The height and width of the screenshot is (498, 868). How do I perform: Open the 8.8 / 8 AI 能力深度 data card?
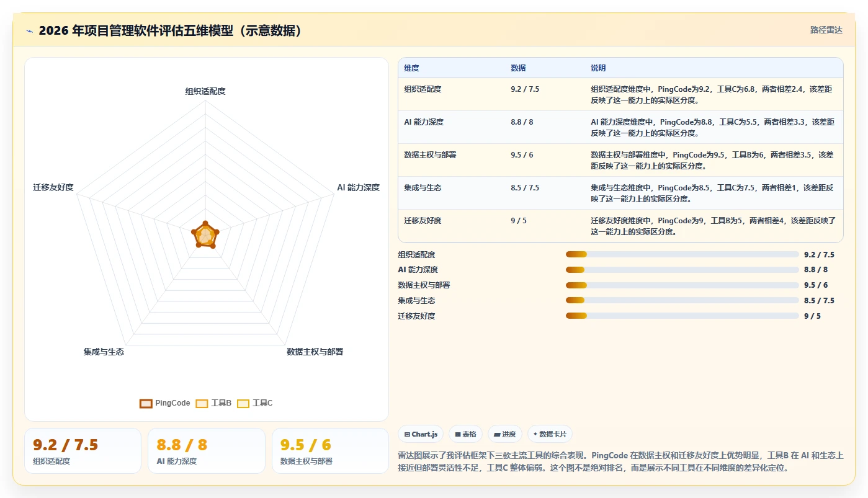[x=206, y=451]
